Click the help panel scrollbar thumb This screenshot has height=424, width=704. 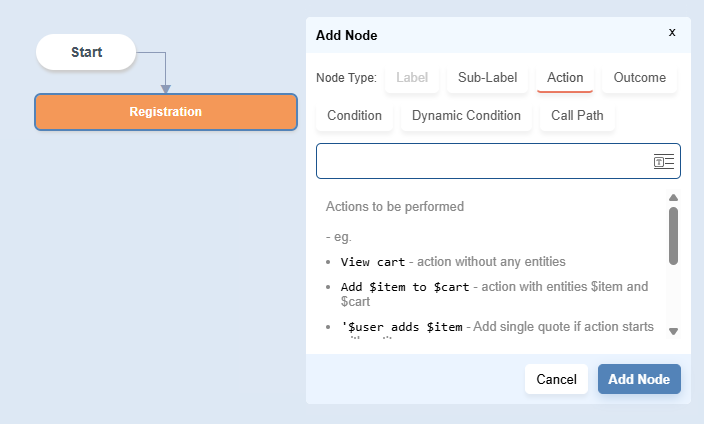click(673, 235)
